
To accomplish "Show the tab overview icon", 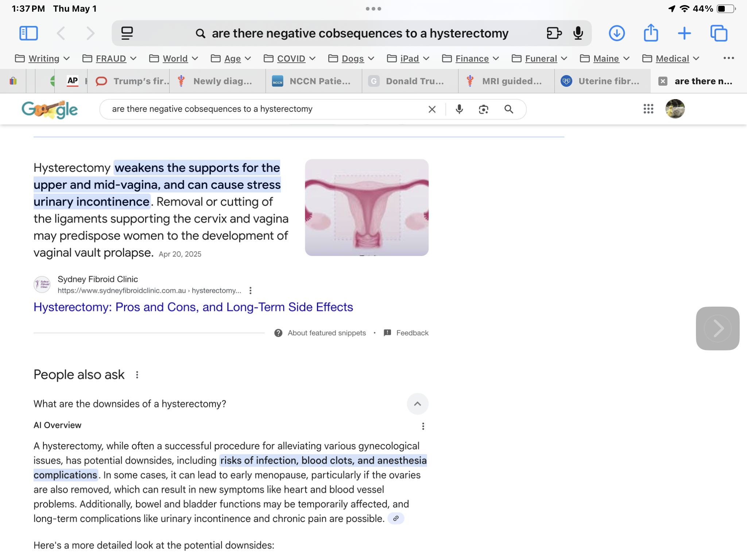I will pos(719,33).
